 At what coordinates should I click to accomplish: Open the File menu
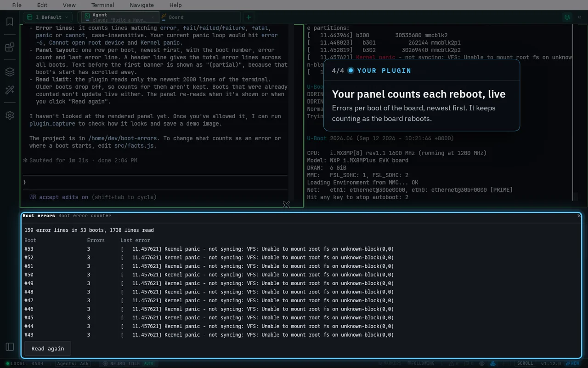(x=17, y=5)
